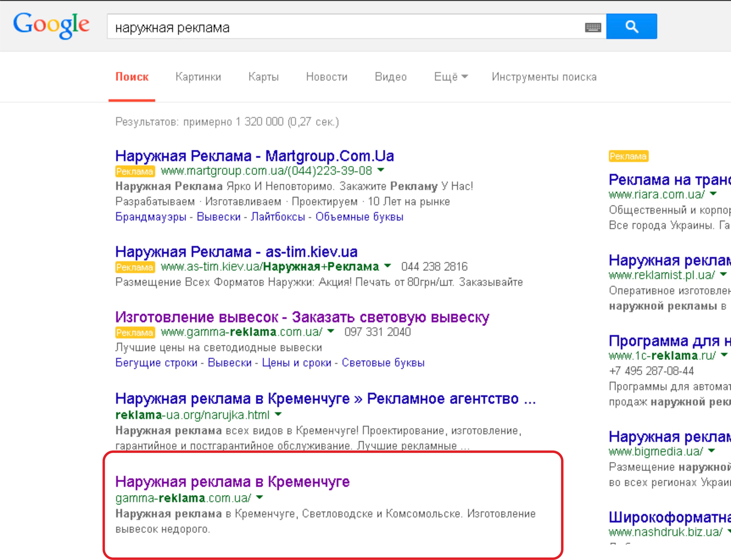Click the blue magnifier search button
Screen dimensions: 731x560
pos(632,26)
